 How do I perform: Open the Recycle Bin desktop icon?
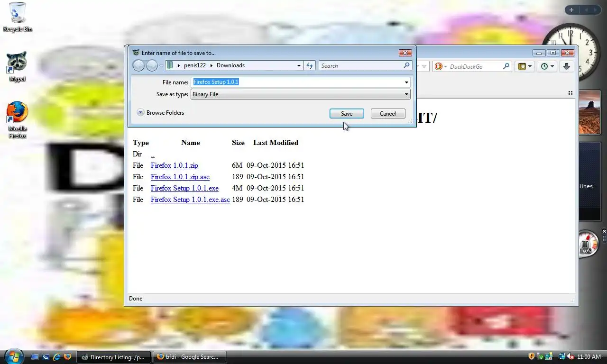click(18, 17)
